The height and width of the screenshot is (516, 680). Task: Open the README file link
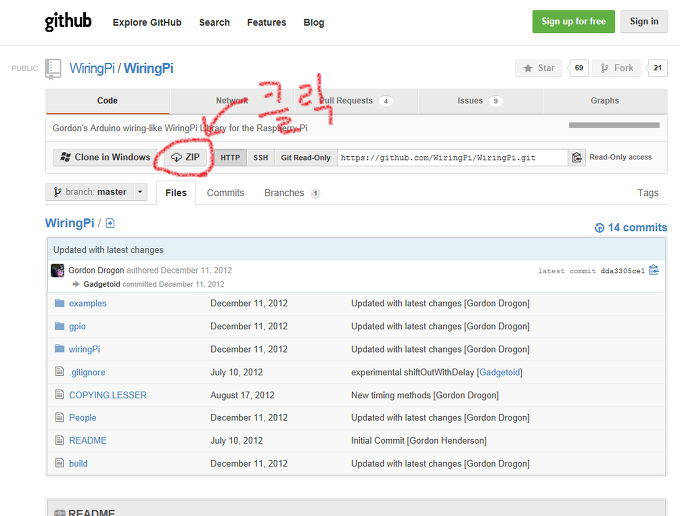click(x=88, y=441)
